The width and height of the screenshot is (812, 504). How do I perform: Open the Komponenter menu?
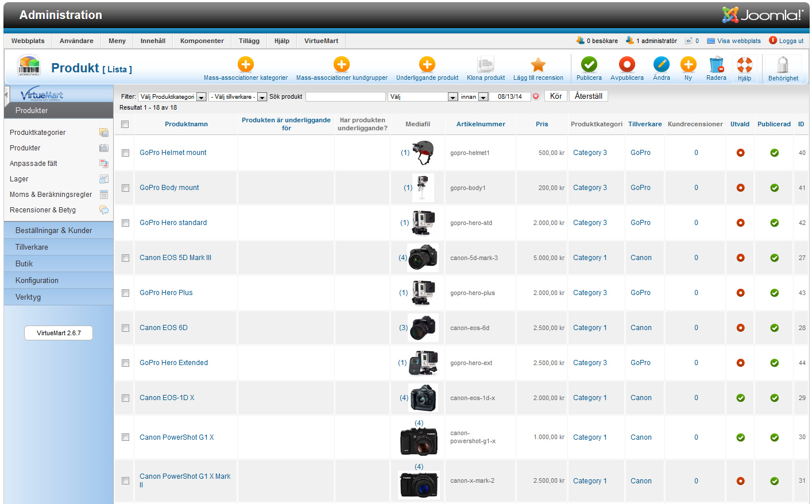click(x=202, y=41)
